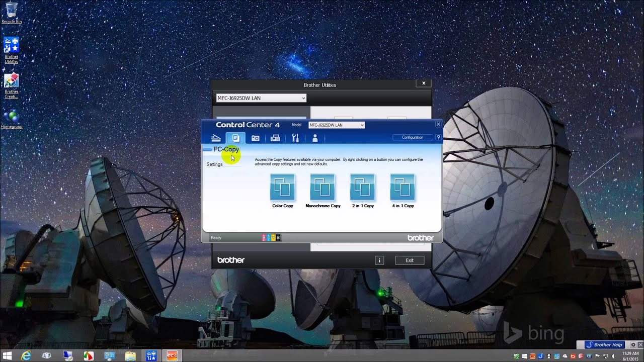Click the CC4 icon in system tray
644x362 pixels.
click(532, 356)
